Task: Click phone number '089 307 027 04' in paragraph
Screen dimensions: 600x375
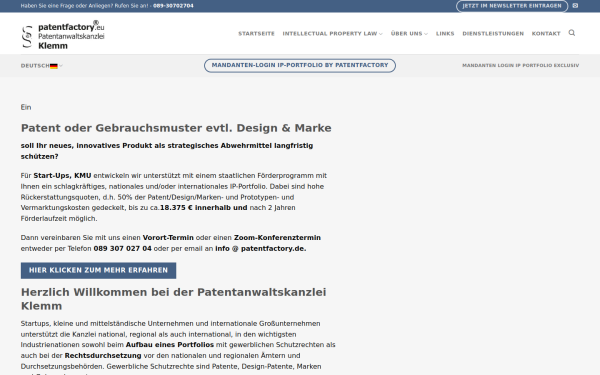Action: pyautogui.click(x=122, y=248)
